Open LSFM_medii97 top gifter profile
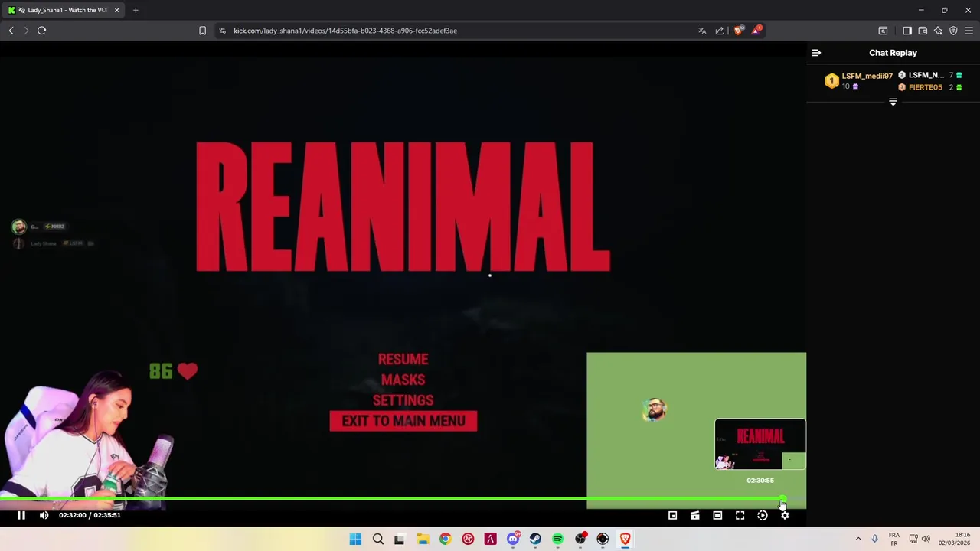 [867, 76]
